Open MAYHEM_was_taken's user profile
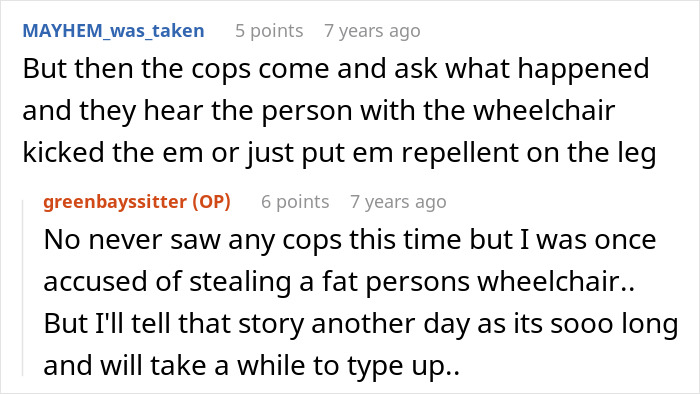 [x=113, y=31]
